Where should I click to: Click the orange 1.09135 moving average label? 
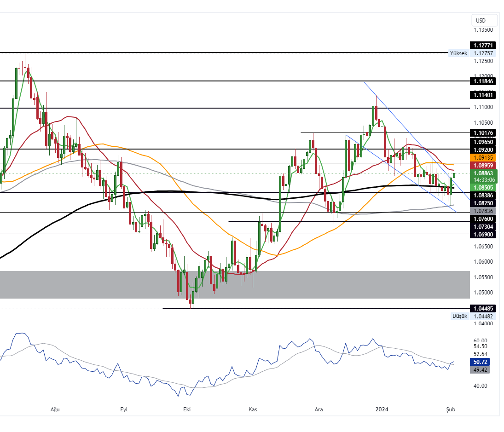[x=483, y=157]
